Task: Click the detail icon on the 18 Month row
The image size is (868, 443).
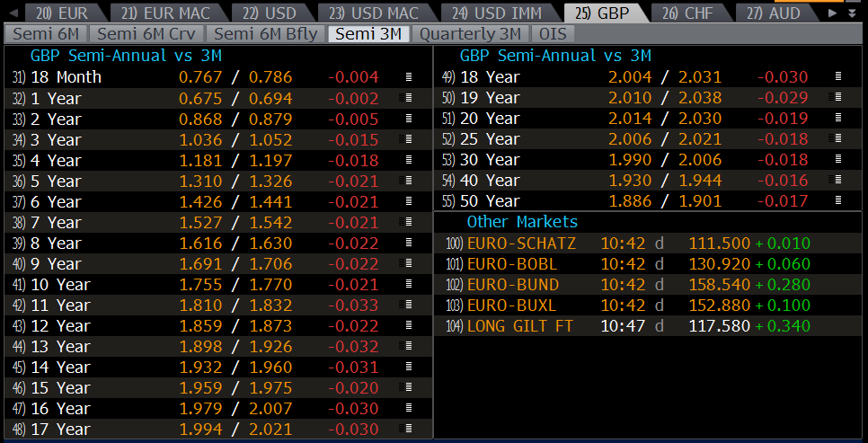Action: (409, 77)
